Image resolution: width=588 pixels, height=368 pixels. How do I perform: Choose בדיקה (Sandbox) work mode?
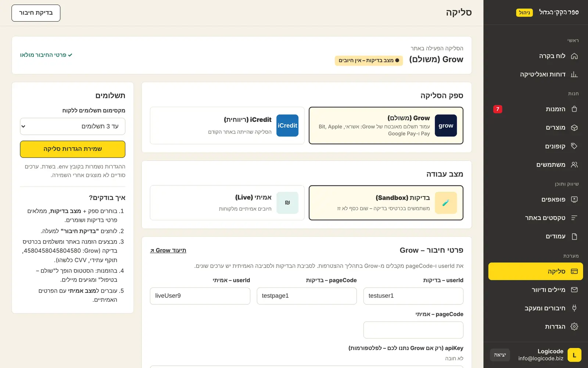[386, 203]
